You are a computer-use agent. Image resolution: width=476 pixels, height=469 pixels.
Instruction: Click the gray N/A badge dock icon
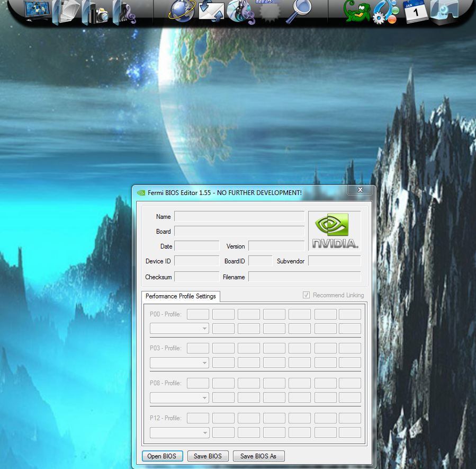[270, 12]
